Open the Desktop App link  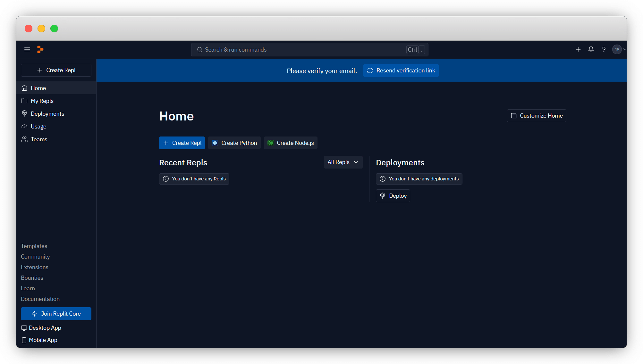(x=45, y=328)
